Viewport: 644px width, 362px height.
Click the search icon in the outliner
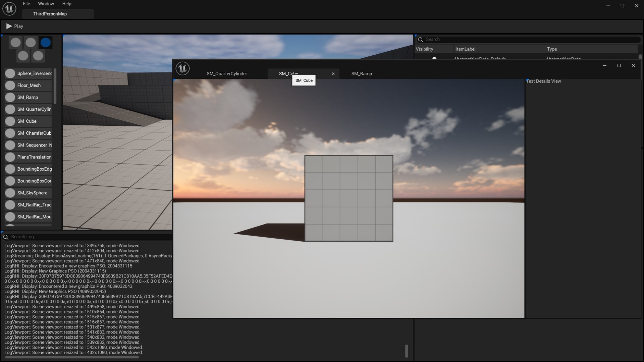tap(421, 40)
